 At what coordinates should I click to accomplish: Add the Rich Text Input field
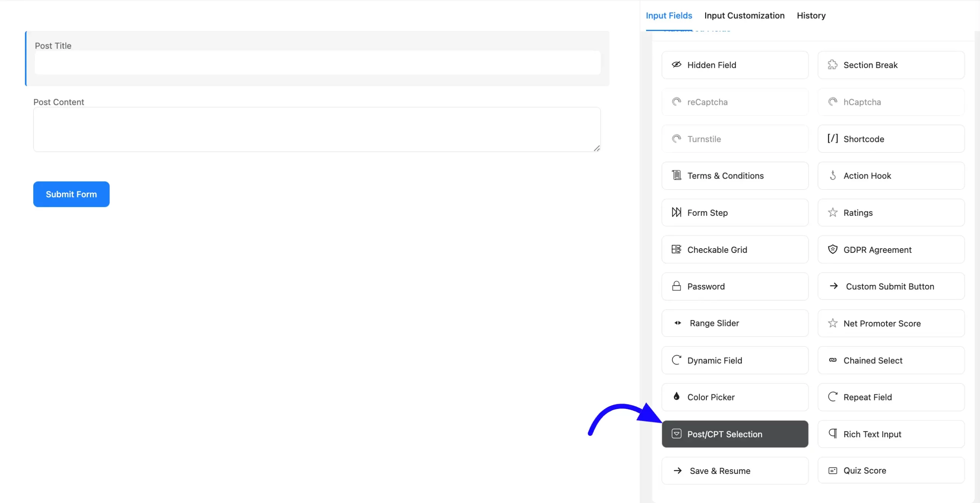(891, 434)
